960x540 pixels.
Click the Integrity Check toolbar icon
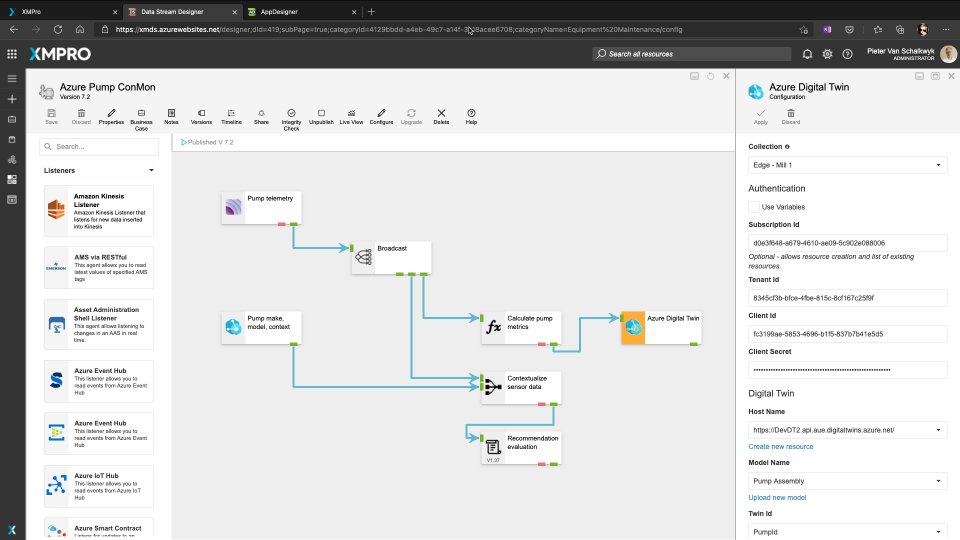point(291,116)
